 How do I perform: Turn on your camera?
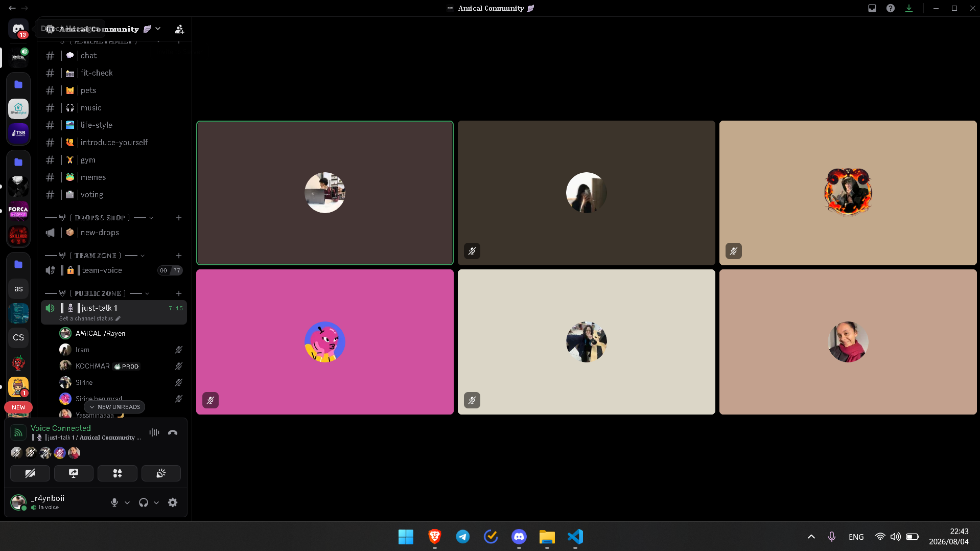tap(30, 473)
